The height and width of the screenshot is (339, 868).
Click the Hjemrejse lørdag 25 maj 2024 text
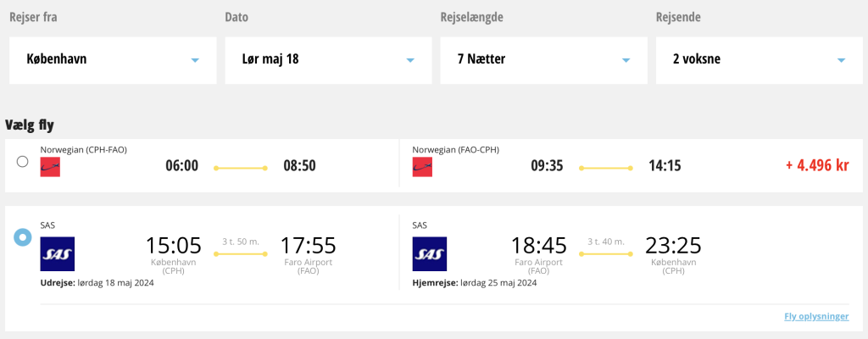[x=475, y=283]
